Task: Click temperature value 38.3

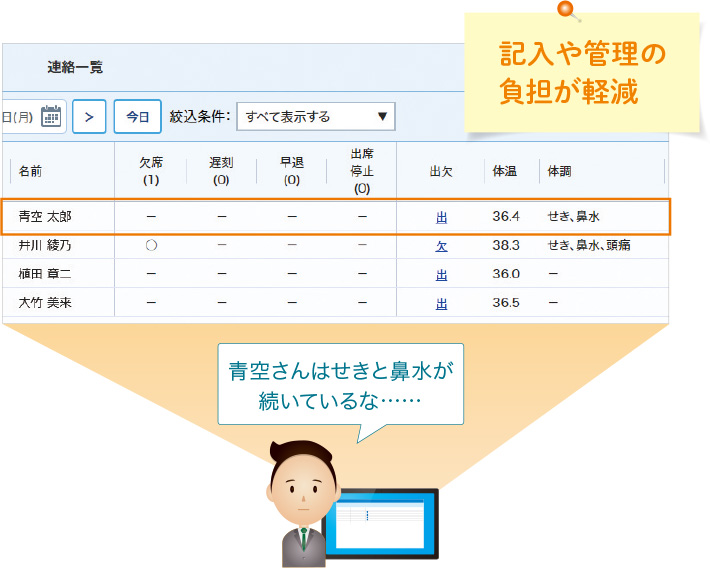Action: click(x=506, y=245)
